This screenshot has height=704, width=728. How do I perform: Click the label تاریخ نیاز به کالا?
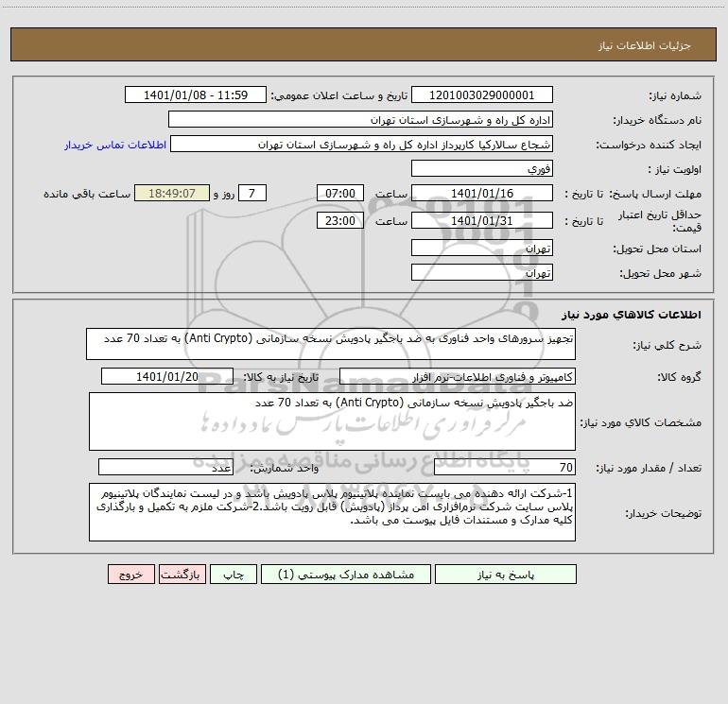[x=282, y=377]
